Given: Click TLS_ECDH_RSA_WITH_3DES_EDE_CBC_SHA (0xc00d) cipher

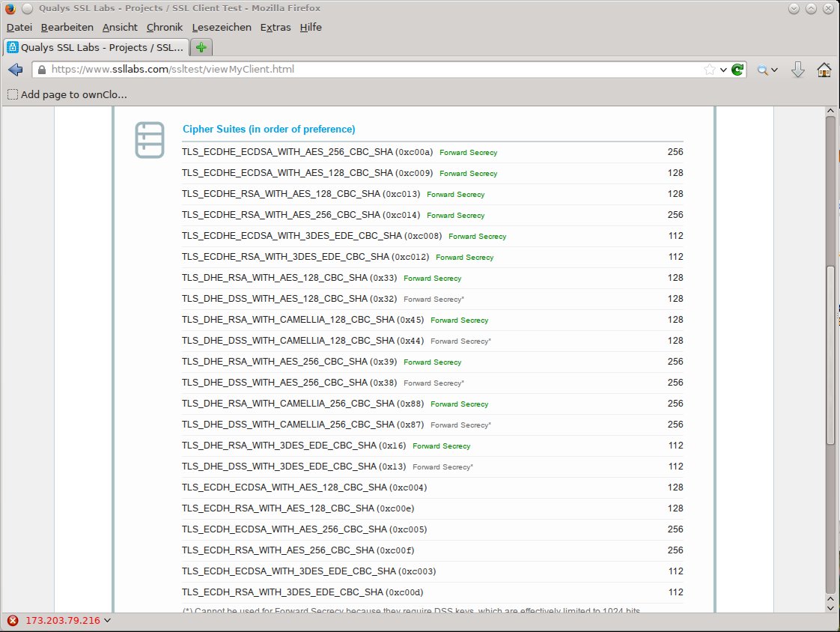Looking at the screenshot, I should pos(302,592).
